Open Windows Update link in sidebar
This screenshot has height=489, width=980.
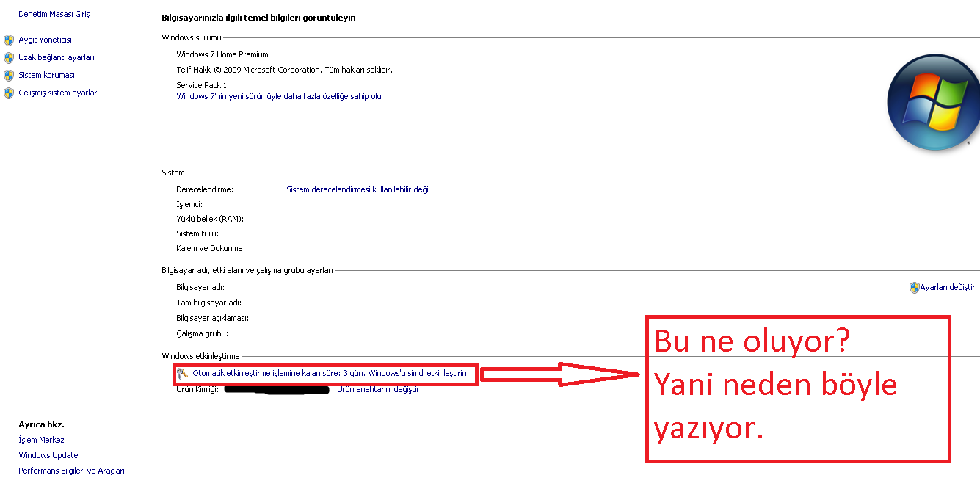(48, 456)
